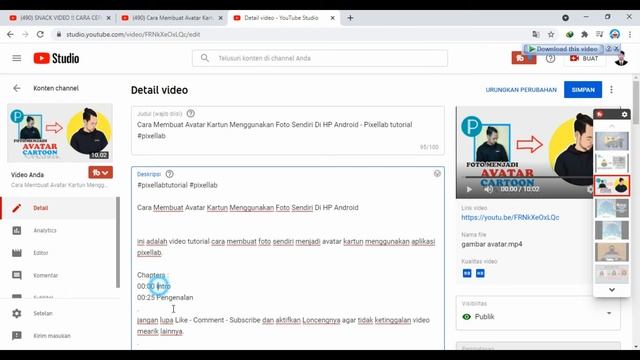Select the highlighted avatar thumbnail in the extension list
Viewport: 640px width, 360px height.
pos(612,186)
